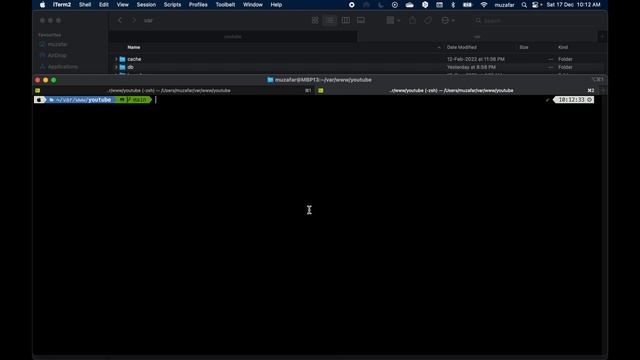
Task: Click the 10:12:33 prompt clock
Action: [574, 100]
